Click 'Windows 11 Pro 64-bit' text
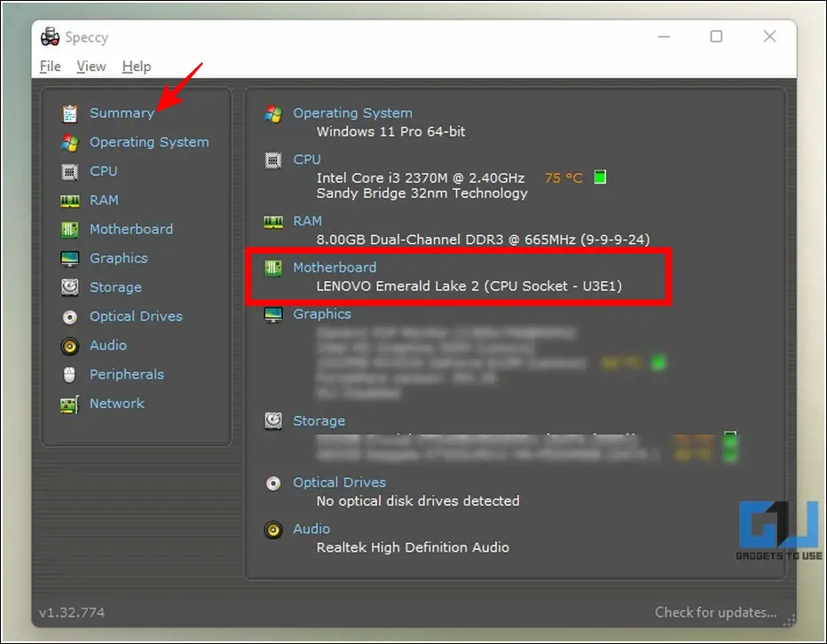 click(390, 131)
